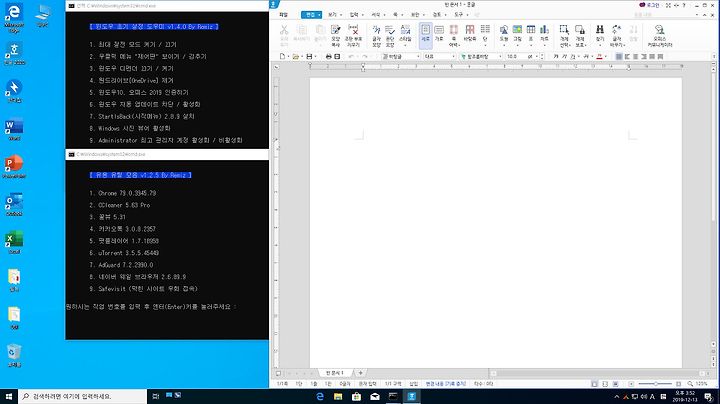Open the font size unit (pt) dropdown
This screenshot has width=720, height=404.
click(536, 56)
